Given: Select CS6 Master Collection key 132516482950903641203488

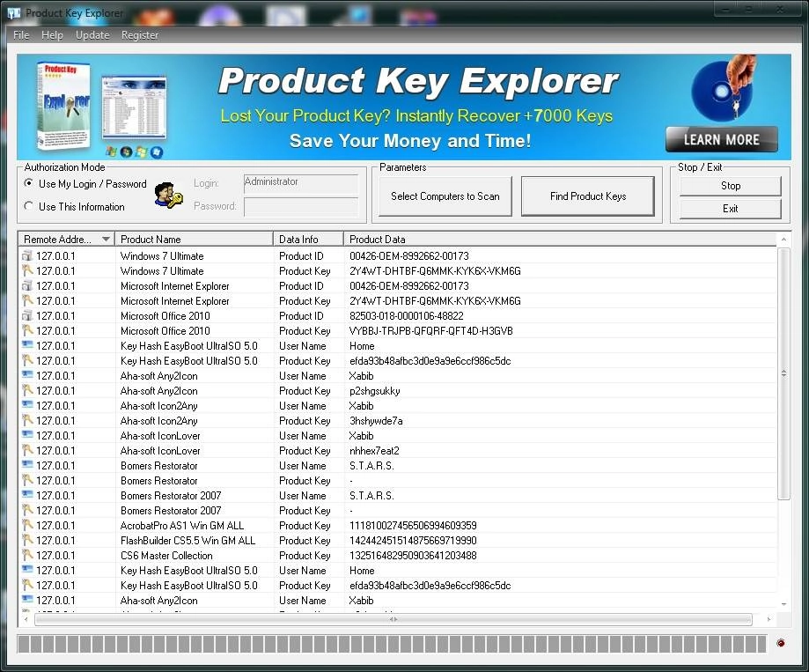Looking at the screenshot, I should click(x=413, y=556).
